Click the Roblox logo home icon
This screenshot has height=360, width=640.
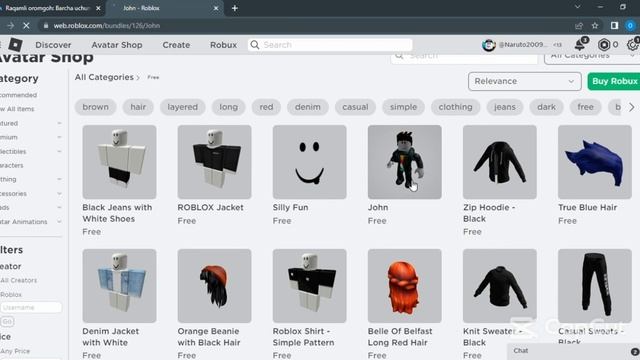click(x=15, y=44)
